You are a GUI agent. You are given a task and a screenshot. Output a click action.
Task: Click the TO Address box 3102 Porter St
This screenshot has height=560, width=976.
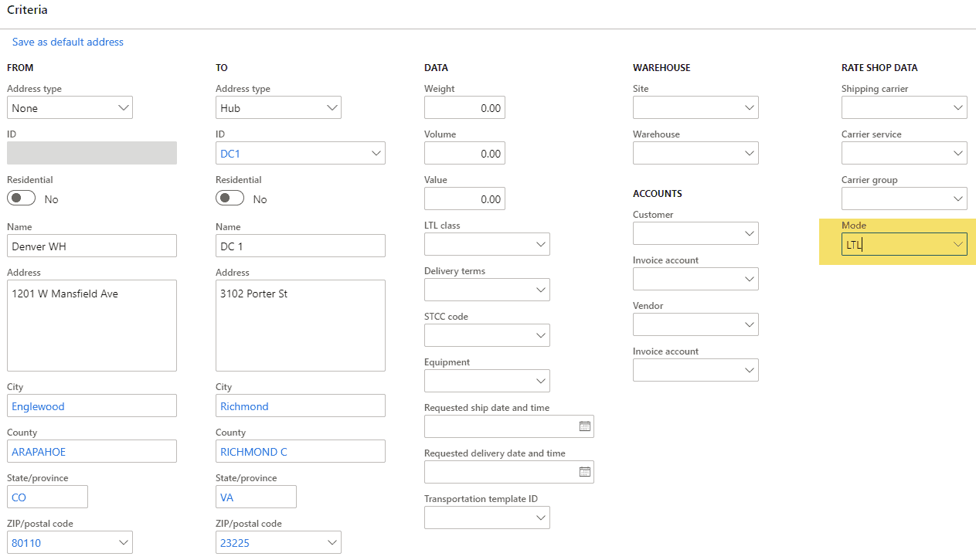(301, 325)
